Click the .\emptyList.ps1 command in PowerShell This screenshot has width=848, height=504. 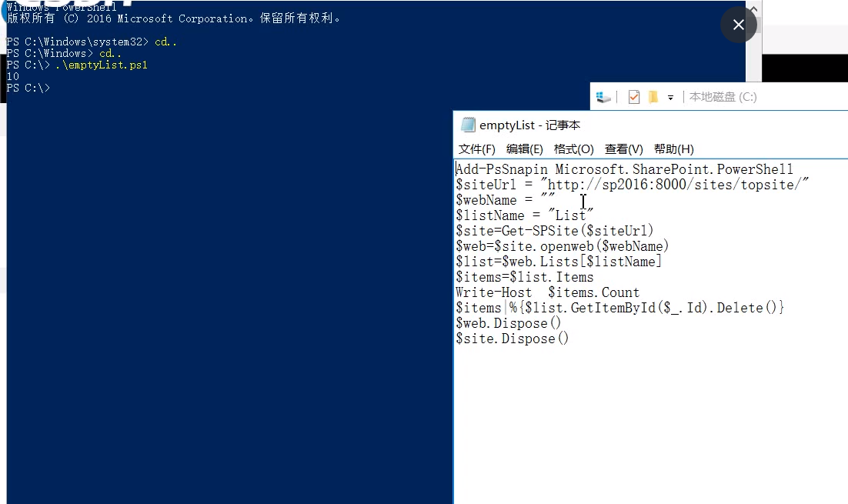(101, 65)
